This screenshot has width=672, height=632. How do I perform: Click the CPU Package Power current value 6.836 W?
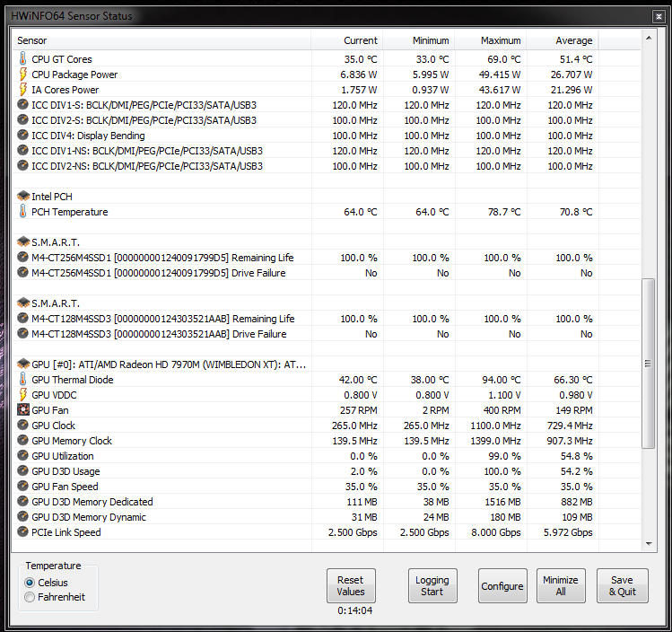pos(359,75)
